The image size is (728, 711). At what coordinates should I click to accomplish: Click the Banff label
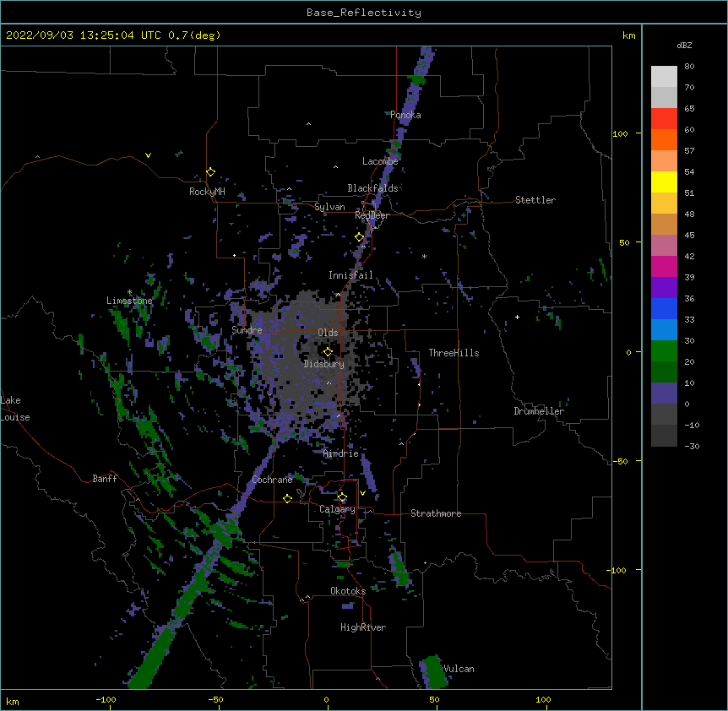105,479
